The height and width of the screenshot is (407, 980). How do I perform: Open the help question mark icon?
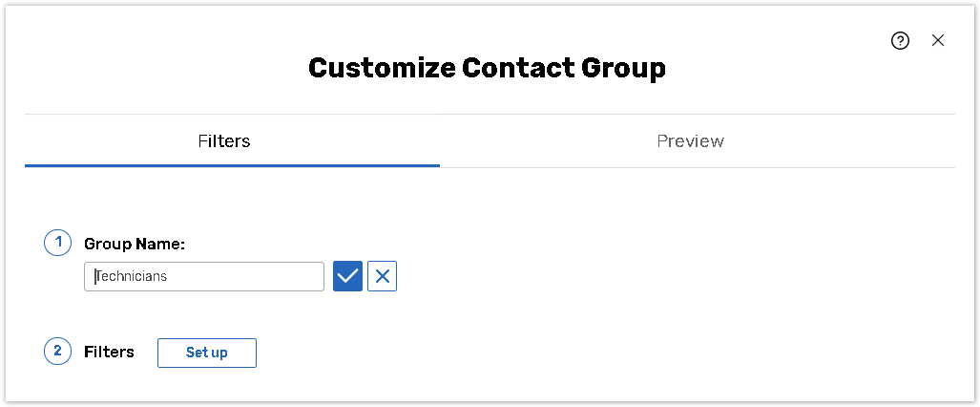tap(900, 40)
